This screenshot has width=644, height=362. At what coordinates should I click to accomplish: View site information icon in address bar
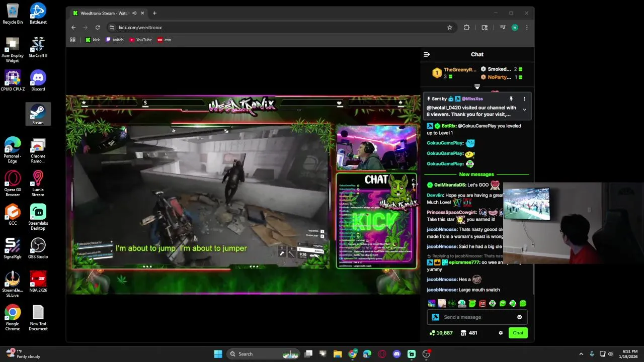(112, 28)
